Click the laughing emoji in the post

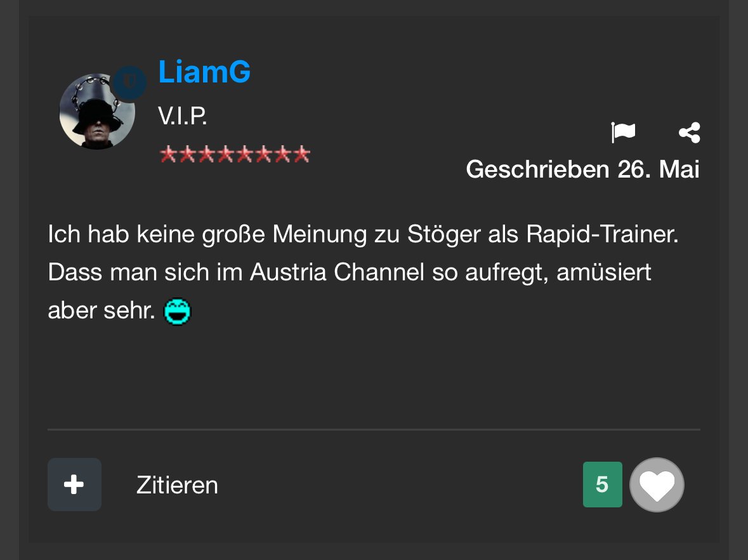click(178, 311)
